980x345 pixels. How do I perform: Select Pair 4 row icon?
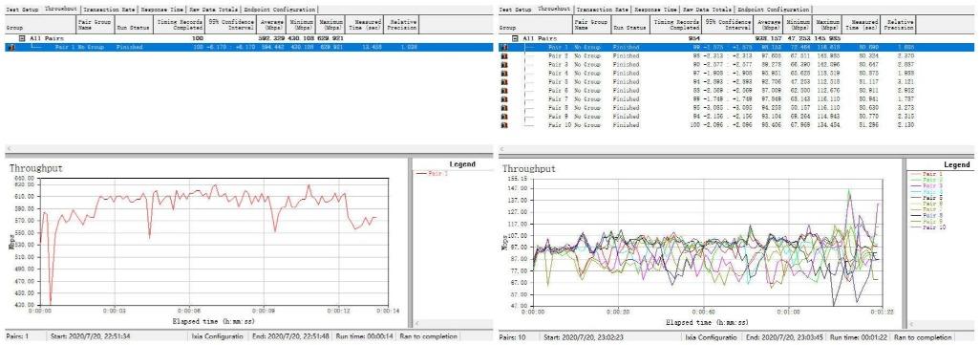coord(504,74)
